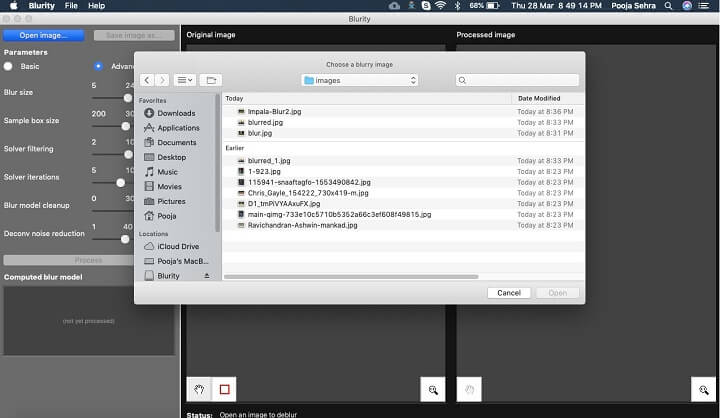Click the Open image... button

click(x=43, y=35)
